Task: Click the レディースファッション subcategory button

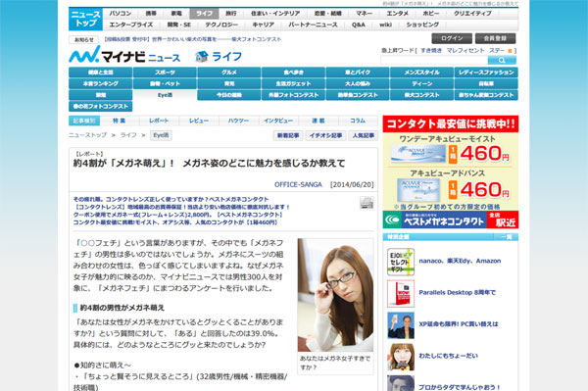Action: [x=486, y=73]
